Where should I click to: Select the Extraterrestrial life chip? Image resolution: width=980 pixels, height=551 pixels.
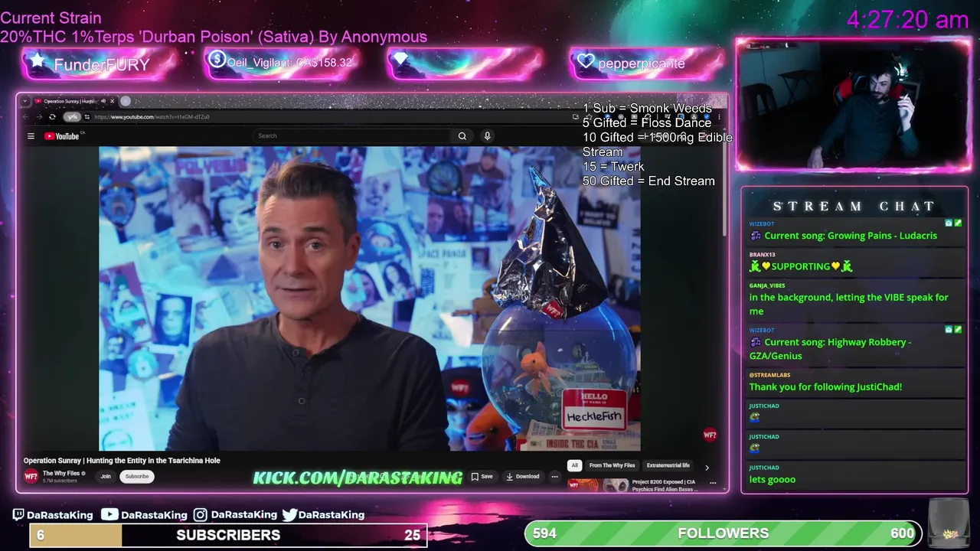[x=668, y=465]
